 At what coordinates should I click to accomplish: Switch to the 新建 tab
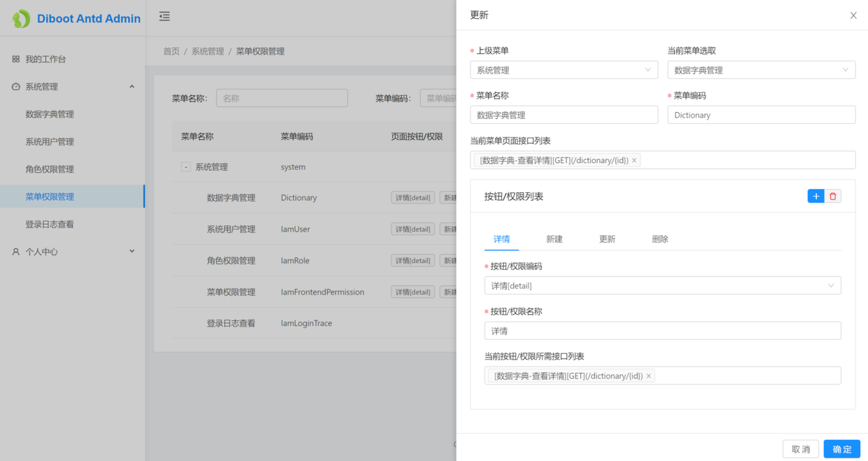coord(554,239)
